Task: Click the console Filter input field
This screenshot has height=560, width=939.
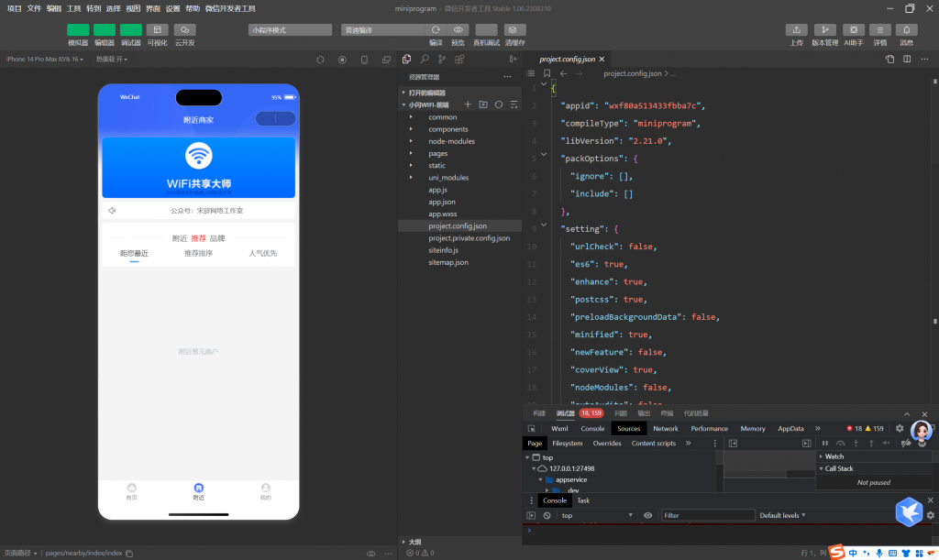Action: click(708, 516)
